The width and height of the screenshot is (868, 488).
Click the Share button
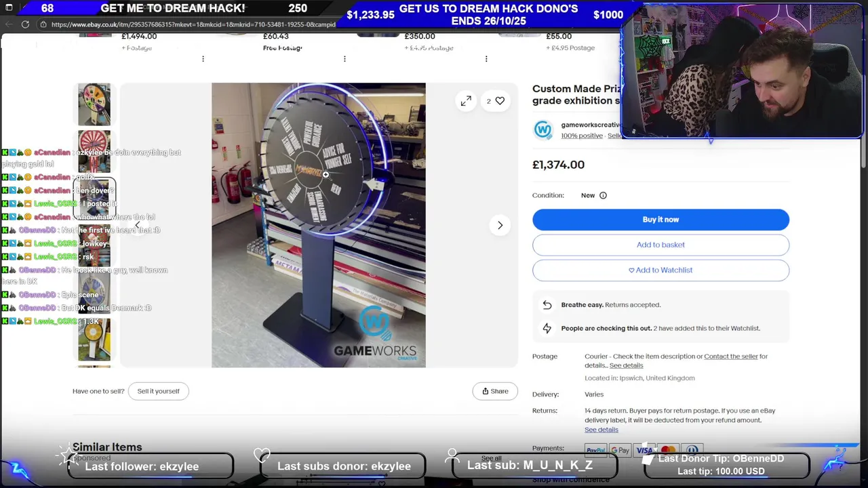(495, 391)
